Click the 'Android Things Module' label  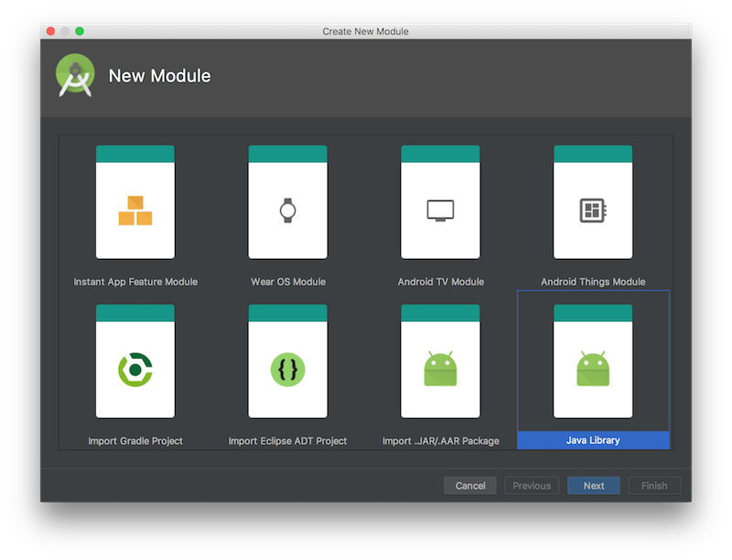pyautogui.click(x=593, y=282)
